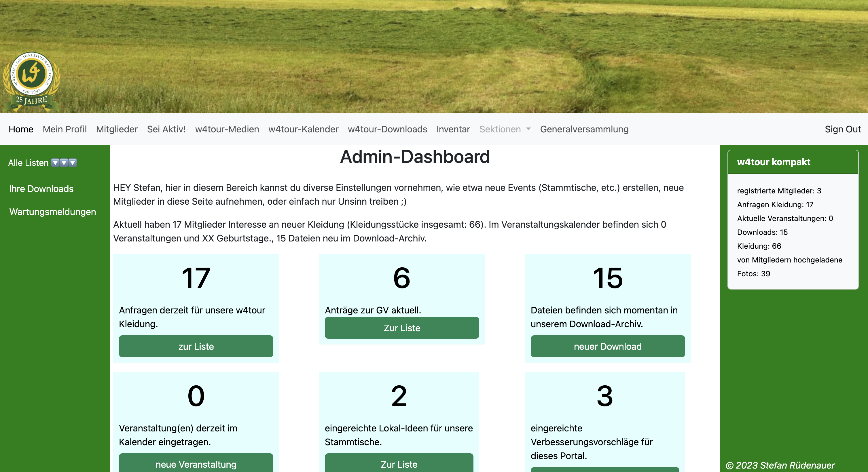Screen dimensions: 868x472
Task: Click the neue Veranstaltung button
Action: point(196,464)
